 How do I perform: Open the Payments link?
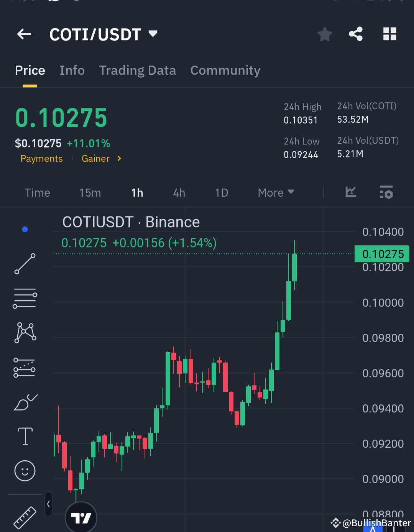click(x=41, y=159)
